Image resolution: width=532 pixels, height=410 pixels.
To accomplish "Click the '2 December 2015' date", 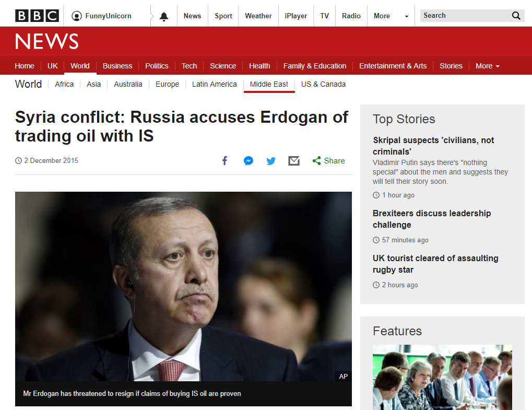I will [x=51, y=160].
